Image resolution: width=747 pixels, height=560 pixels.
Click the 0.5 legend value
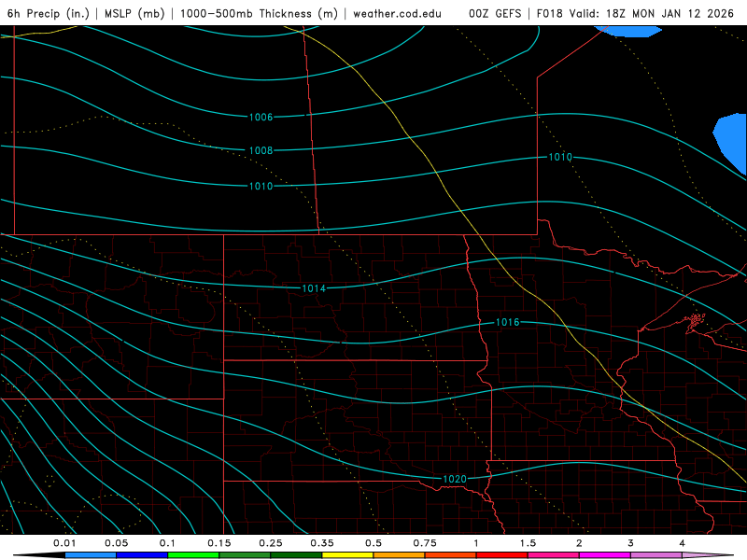click(x=373, y=543)
